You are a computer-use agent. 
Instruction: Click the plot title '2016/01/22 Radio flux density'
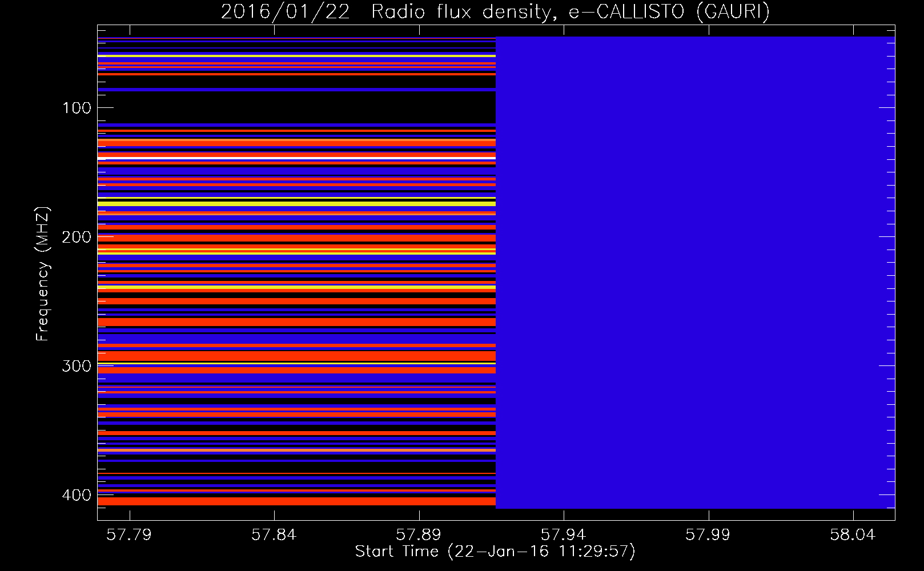click(386, 11)
